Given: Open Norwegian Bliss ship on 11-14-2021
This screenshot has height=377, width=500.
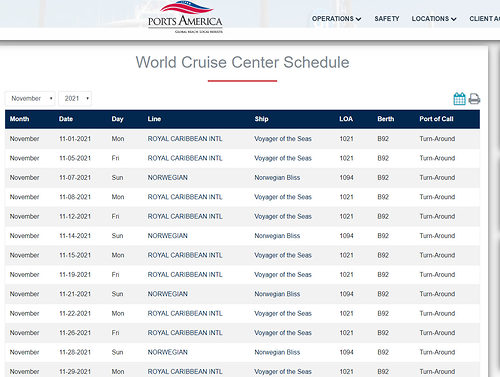Looking at the screenshot, I should [x=277, y=236].
